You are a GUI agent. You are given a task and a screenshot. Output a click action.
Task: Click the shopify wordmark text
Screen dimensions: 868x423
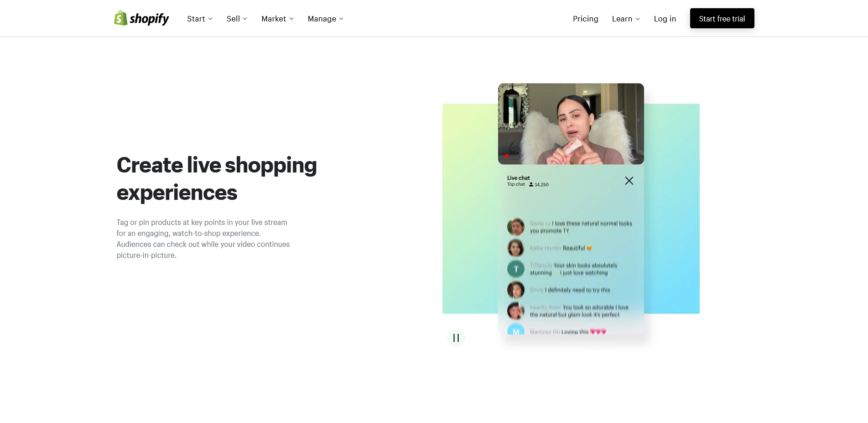(x=149, y=19)
